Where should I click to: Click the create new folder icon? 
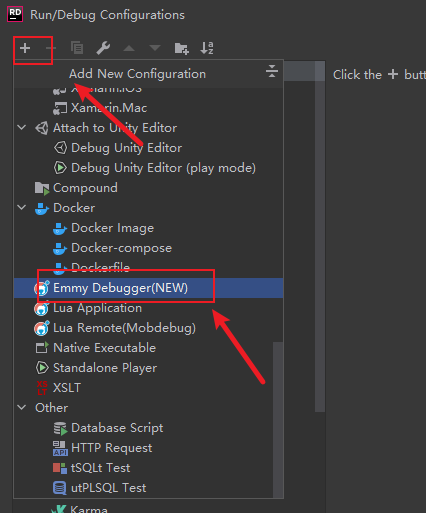click(x=182, y=48)
